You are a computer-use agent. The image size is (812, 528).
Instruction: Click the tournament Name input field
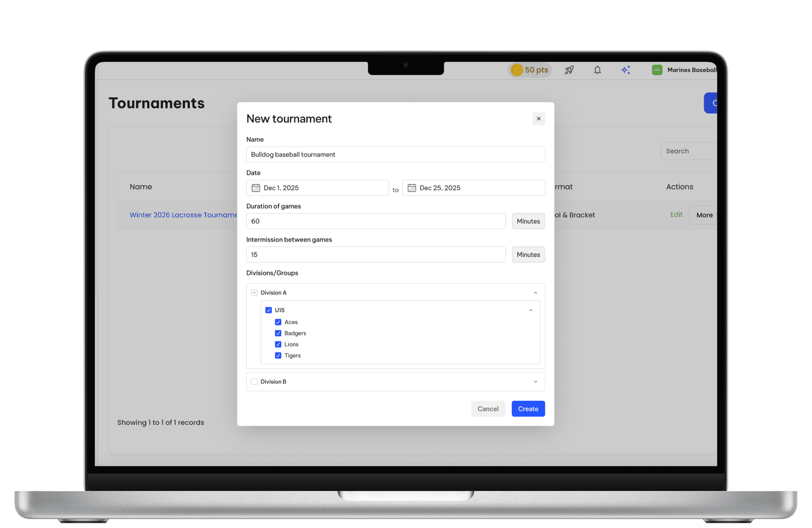click(395, 154)
